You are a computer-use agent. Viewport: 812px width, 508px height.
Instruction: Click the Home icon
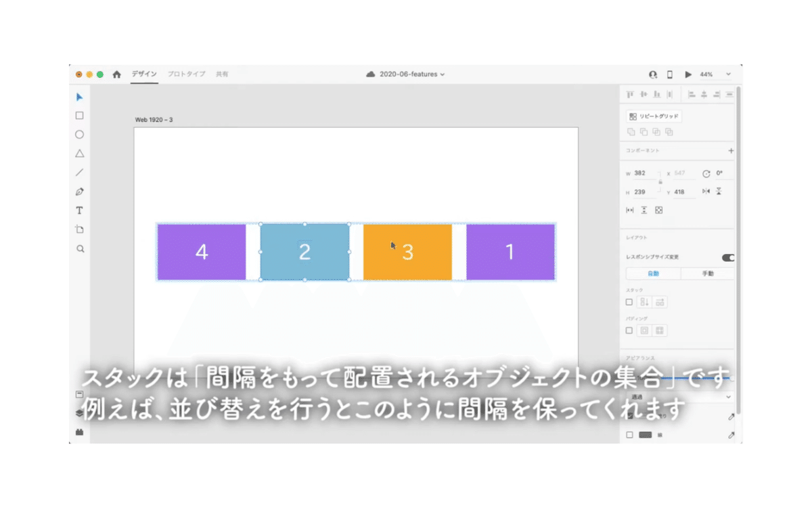(x=116, y=75)
